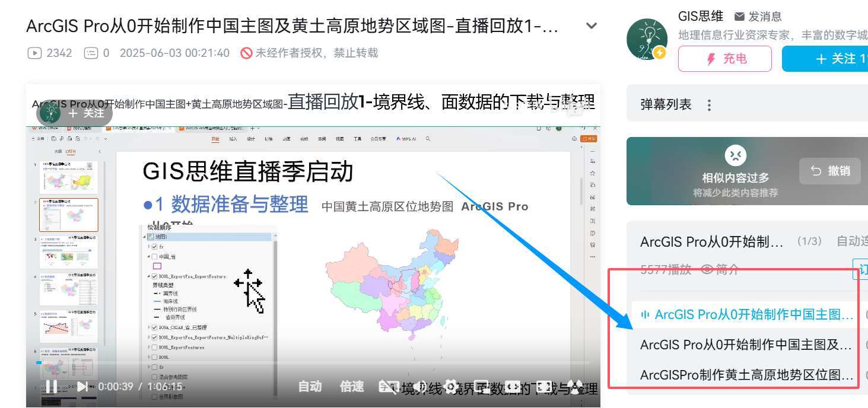Collapse the 地图1 map tree node
The height and width of the screenshot is (408, 868).
click(x=144, y=237)
